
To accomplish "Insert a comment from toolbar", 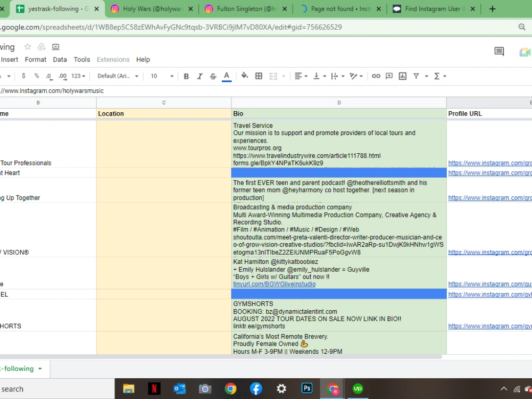I will pyautogui.click(x=389, y=76).
